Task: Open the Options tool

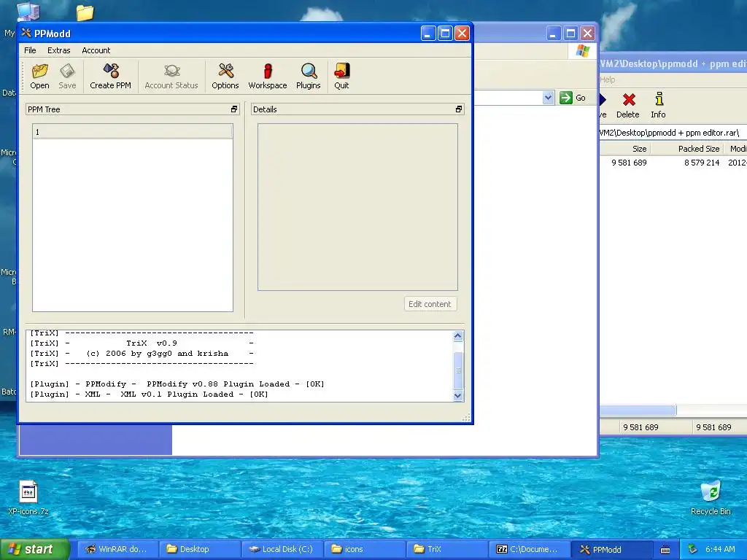Action: 225,76
